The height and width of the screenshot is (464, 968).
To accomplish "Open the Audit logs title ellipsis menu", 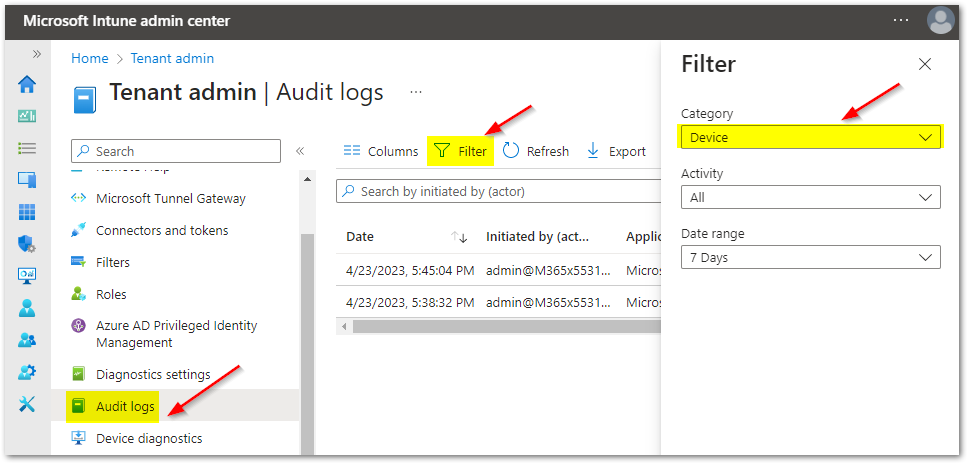I will [416, 93].
